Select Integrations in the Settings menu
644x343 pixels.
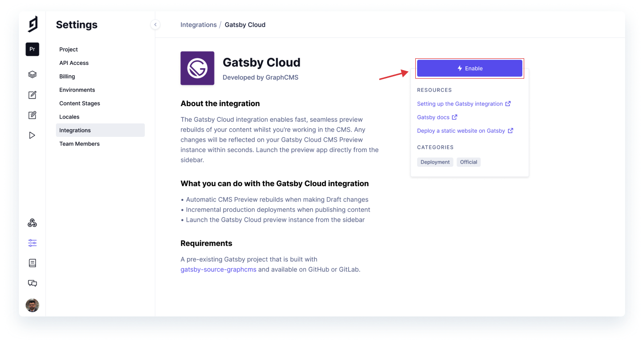(x=100, y=130)
